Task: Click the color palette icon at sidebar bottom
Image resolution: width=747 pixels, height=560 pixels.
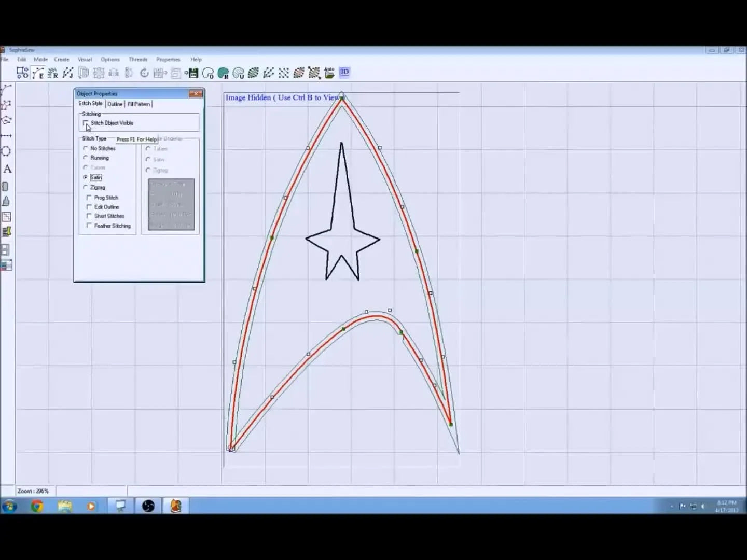Action: point(6,265)
